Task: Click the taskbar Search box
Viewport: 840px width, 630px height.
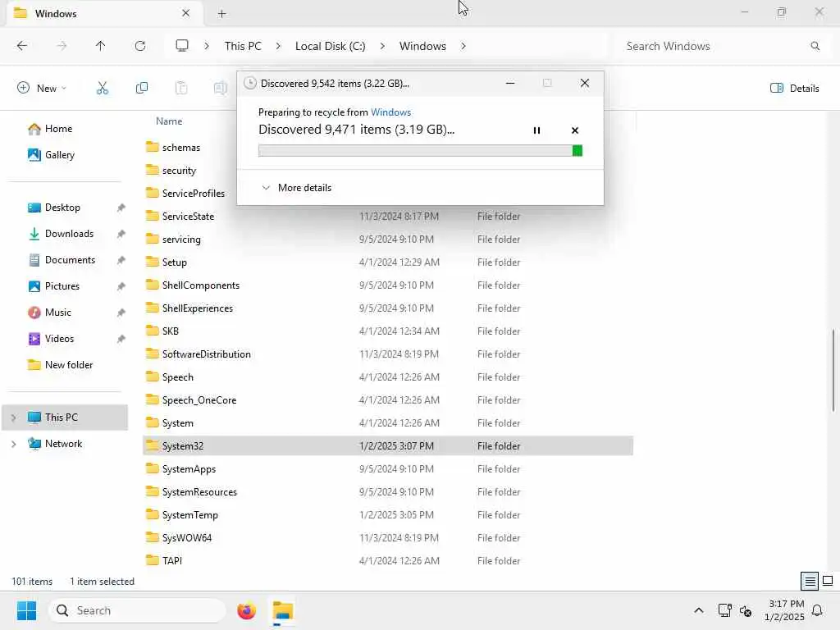Action: [x=137, y=610]
